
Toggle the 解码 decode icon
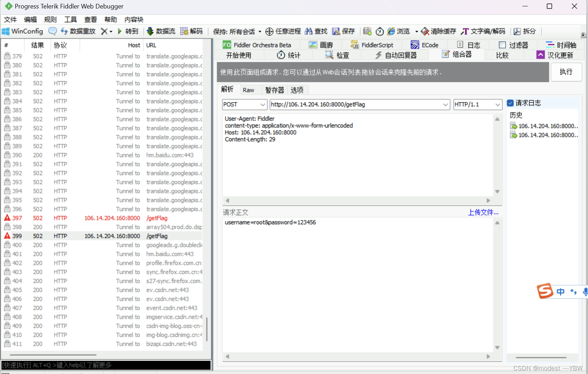click(x=184, y=31)
